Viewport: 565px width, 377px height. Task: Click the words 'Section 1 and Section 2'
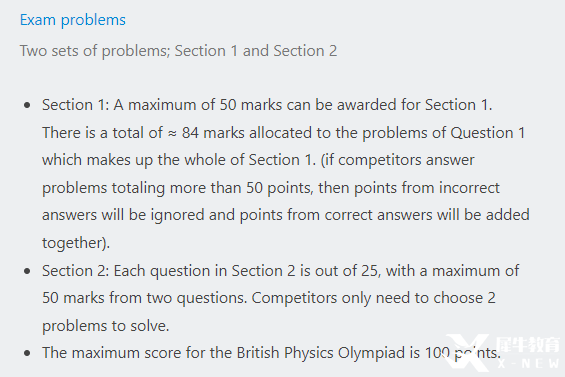[256, 51]
